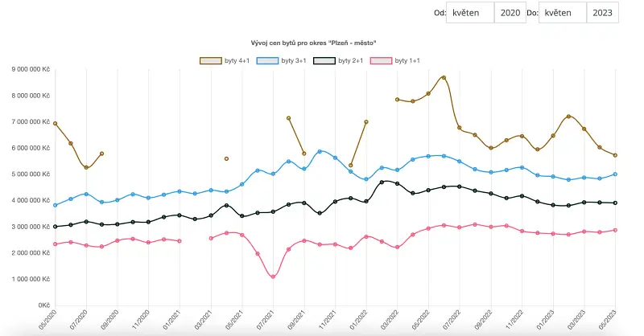Select the byty 4+1 peak point near 8.7M
The width and height of the screenshot is (644, 336).
click(x=444, y=78)
